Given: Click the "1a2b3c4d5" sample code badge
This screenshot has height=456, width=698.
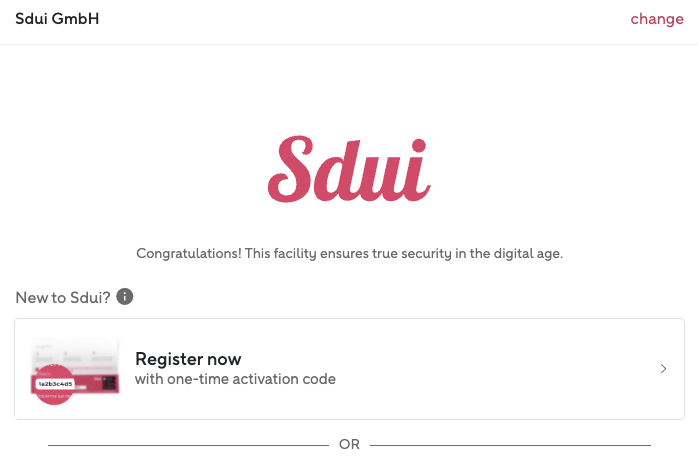Looking at the screenshot, I should pos(55,383).
